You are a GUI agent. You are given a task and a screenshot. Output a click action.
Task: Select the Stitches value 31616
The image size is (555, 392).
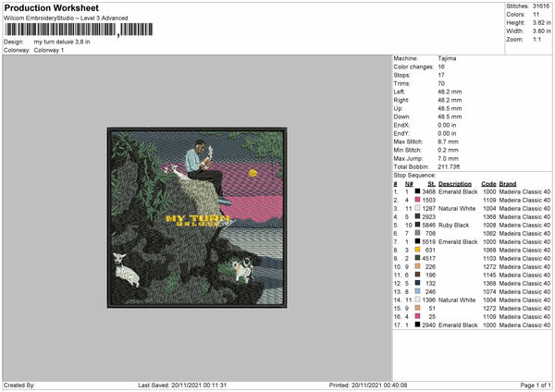click(x=541, y=6)
